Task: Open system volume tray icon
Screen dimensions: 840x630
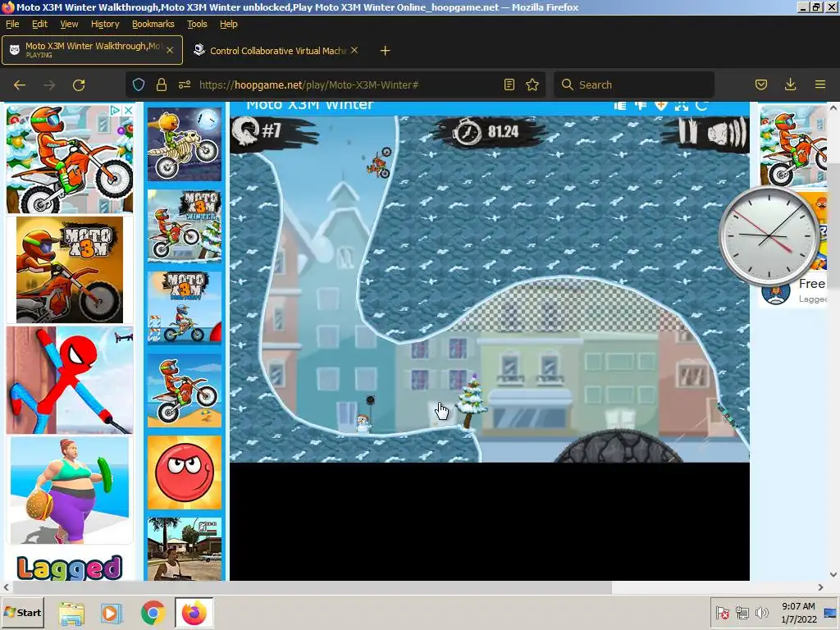Action: click(761, 613)
